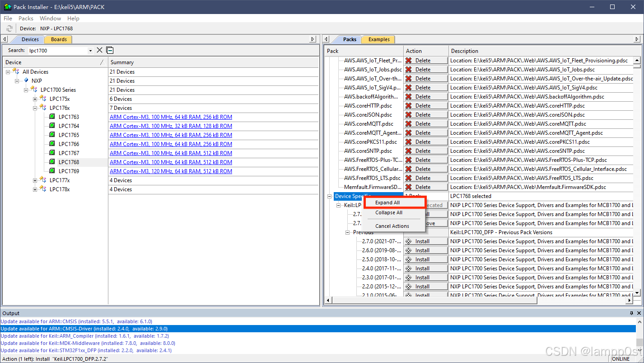Delete the AWS.coreHTTP.pdsc pack
Viewport: 644px width, 363px height.
click(x=426, y=106)
